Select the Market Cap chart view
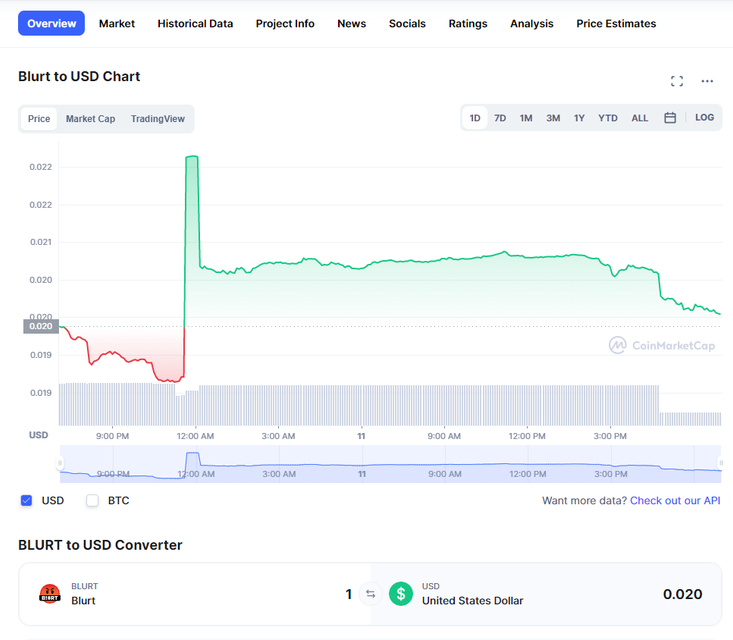733x640 pixels. coord(90,119)
